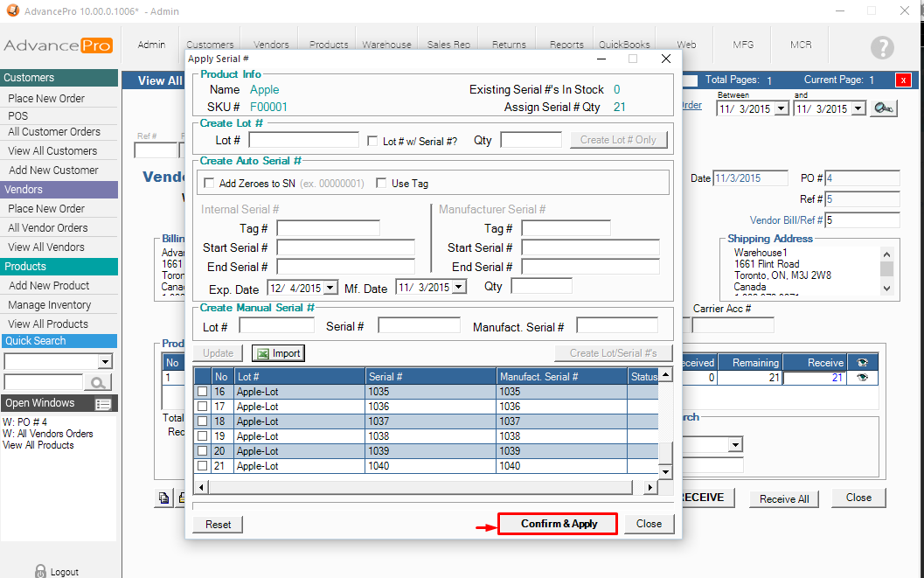This screenshot has height=578, width=924.
Task: Click Confirm & Apply button
Action: tap(559, 524)
